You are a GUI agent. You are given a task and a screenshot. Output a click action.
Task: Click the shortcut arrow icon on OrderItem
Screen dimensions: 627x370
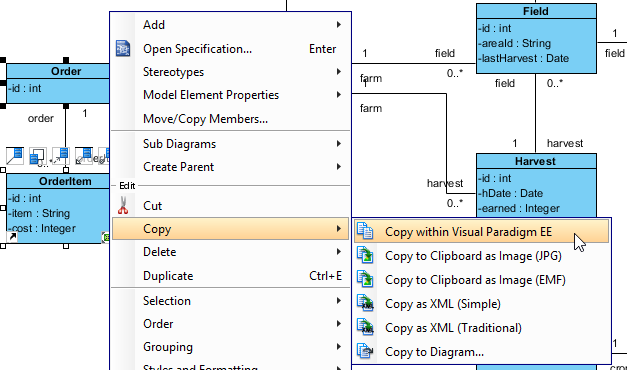(12, 237)
